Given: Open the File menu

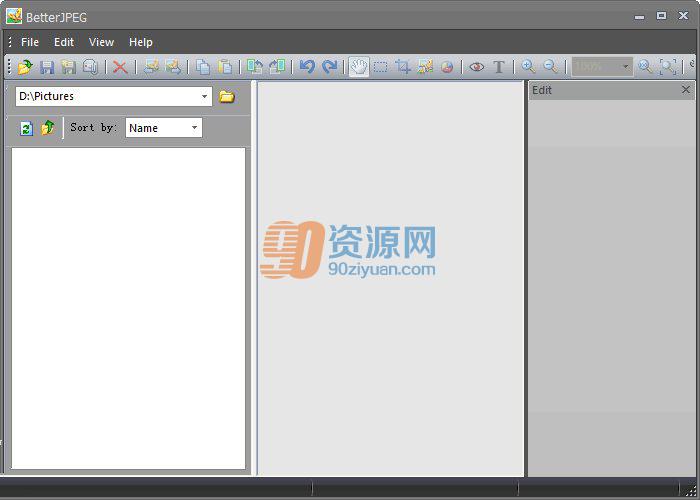Looking at the screenshot, I should (30, 42).
